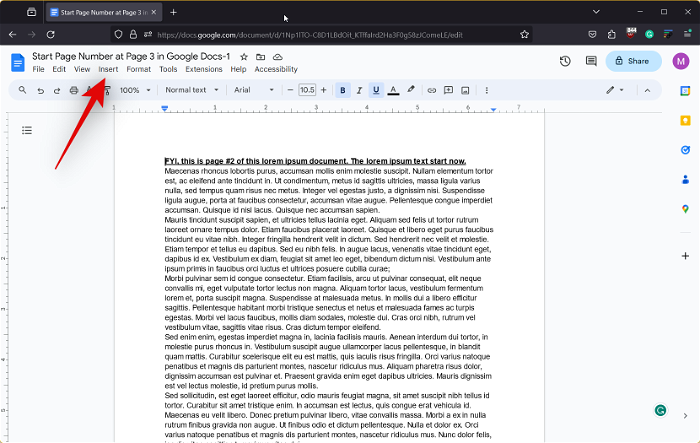Screen dimensions: 700x443
Task: Open Google Tasks side panel
Action: coord(685,150)
